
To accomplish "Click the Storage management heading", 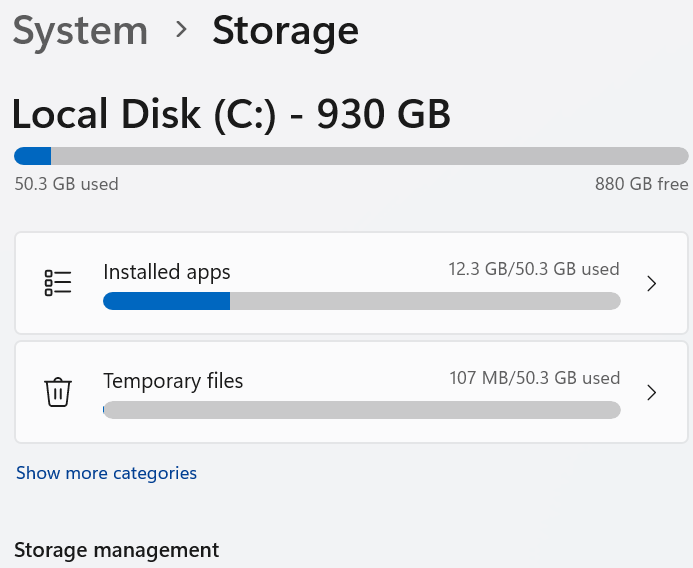I will 116,550.
